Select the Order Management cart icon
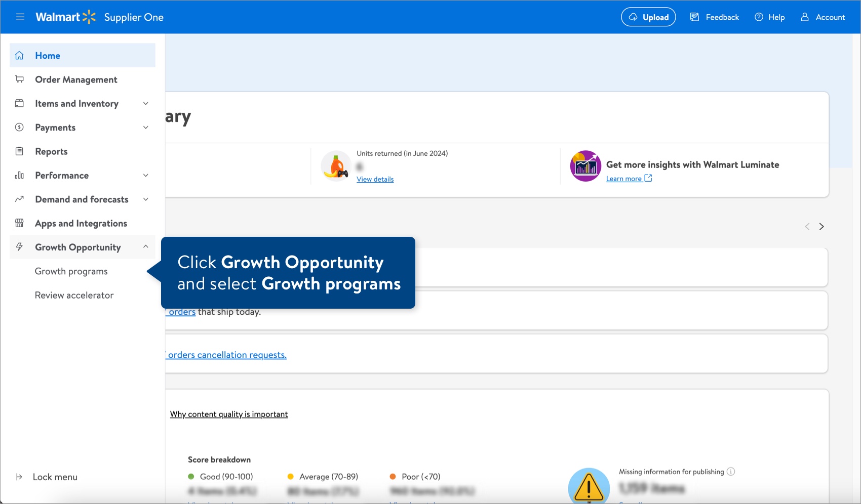The height and width of the screenshot is (504, 861). click(x=20, y=79)
